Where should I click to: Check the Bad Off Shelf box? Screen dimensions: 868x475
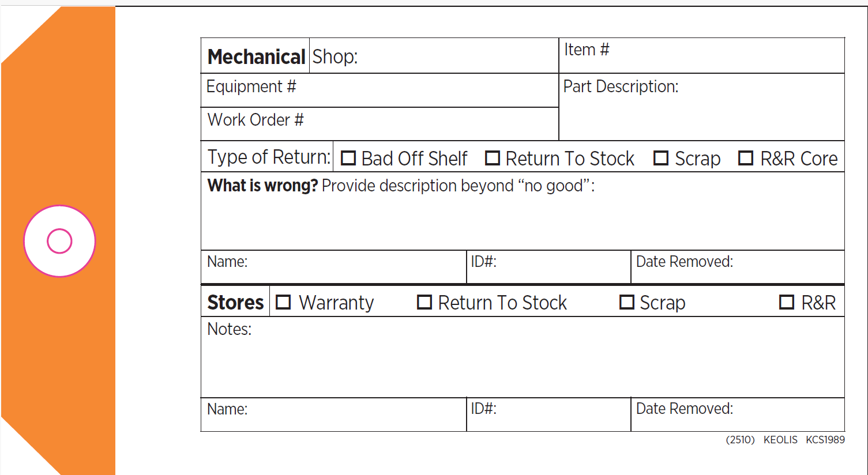348,158
